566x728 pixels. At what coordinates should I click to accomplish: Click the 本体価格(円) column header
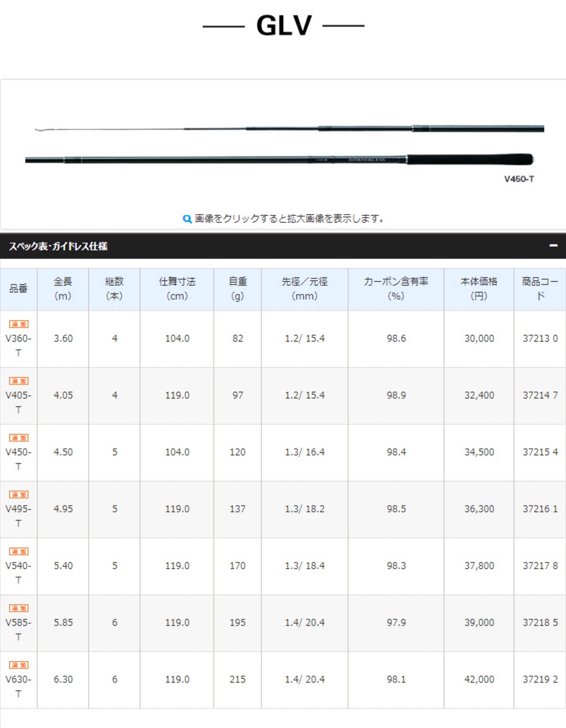[479, 289]
